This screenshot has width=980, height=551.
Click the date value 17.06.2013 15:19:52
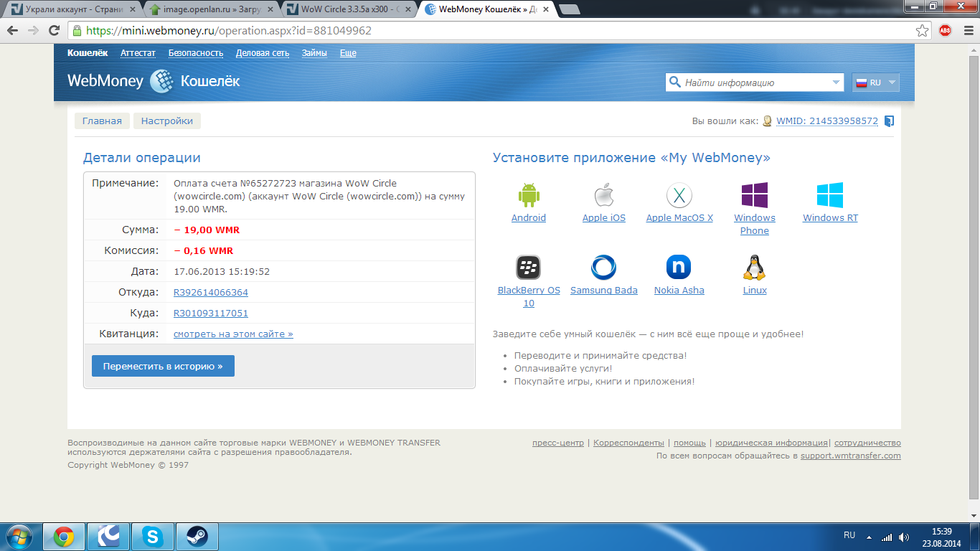pos(222,272)
